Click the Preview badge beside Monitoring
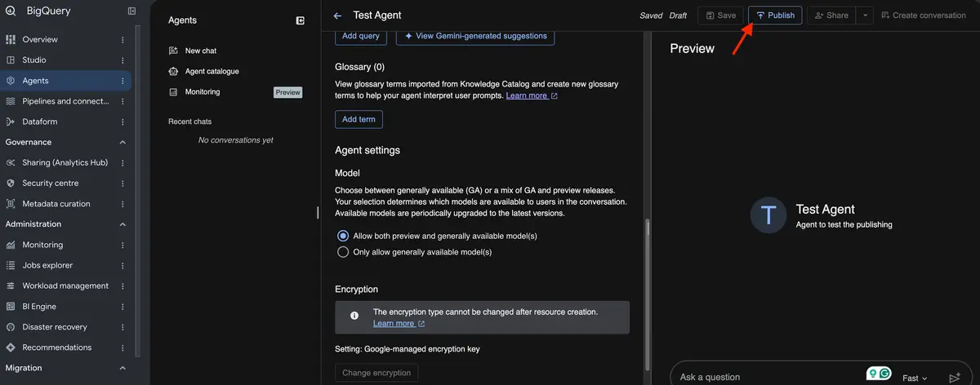 coord(287,92)
